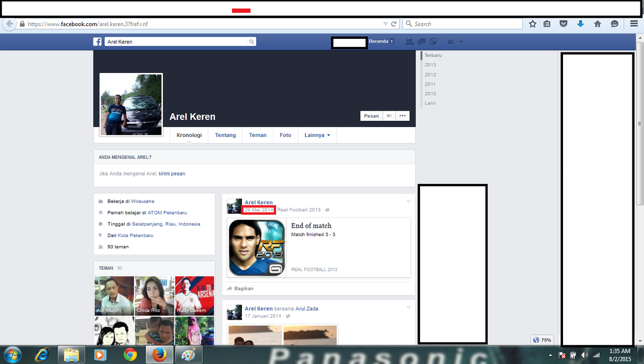Open the three-dots more actions button
Viewport: 644px width, 364px height.
point(403,116)
